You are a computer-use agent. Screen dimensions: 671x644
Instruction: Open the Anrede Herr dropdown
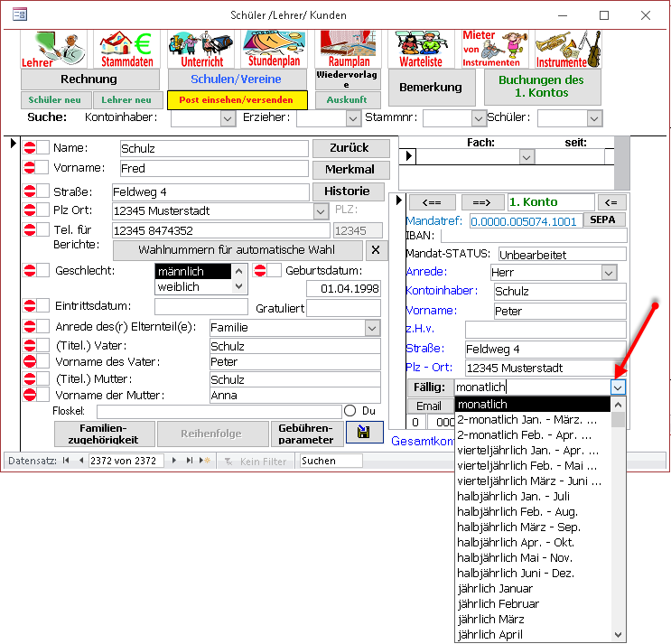pos(608,272)
